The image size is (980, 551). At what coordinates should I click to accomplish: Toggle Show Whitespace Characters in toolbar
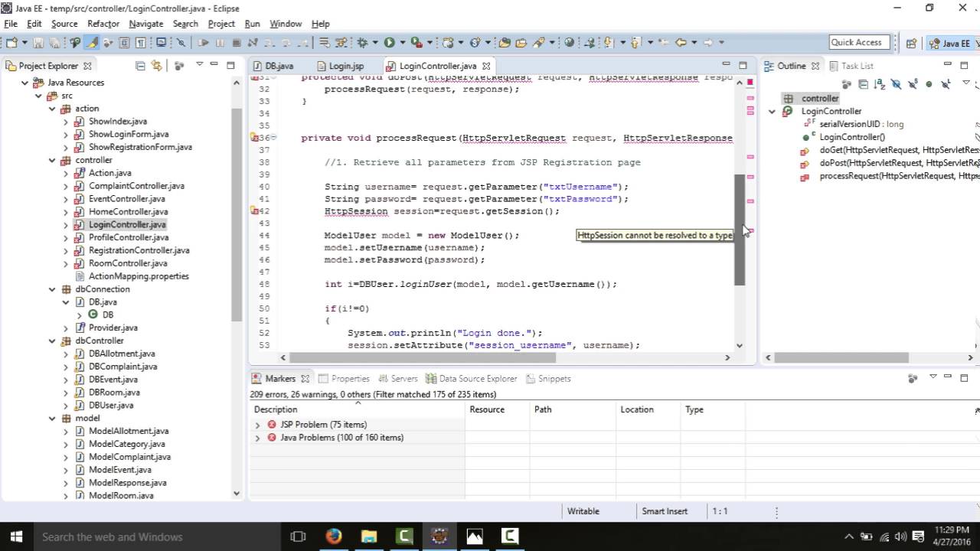pyautogui.click(x=141, y=43)
